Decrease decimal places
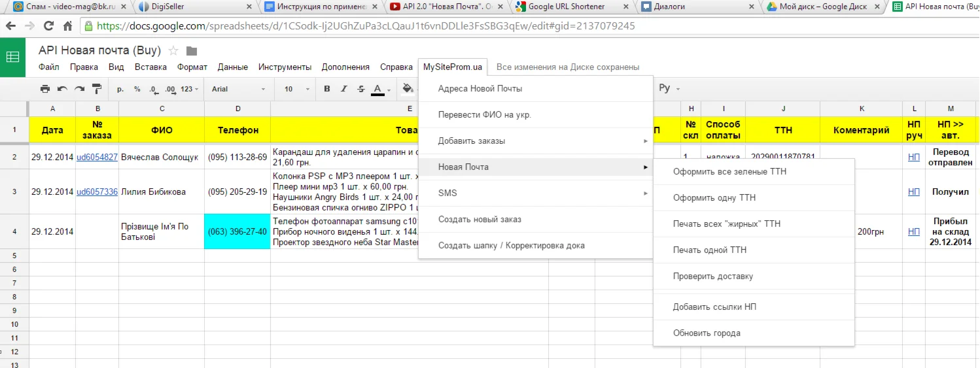980x368 pixels. pos(152,89)
